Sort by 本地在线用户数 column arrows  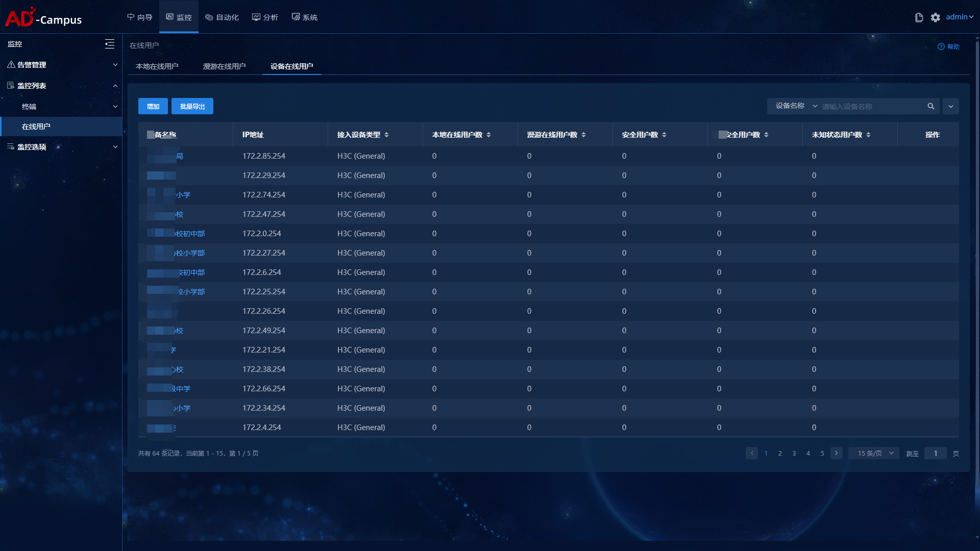pos(488,135)
